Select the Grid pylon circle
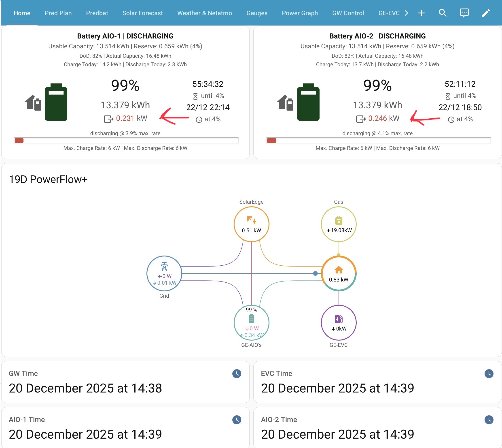The height and width of the screenshot is (448, 502). (x=164, y=273)
